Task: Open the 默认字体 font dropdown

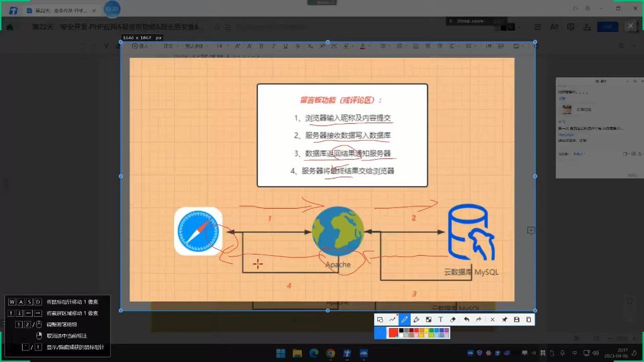Action: (196, 47)
